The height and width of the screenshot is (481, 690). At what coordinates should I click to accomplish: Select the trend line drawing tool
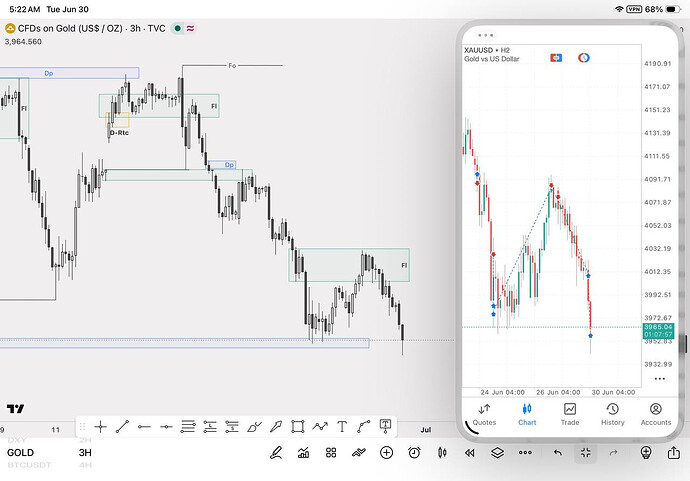coord(122,426)
